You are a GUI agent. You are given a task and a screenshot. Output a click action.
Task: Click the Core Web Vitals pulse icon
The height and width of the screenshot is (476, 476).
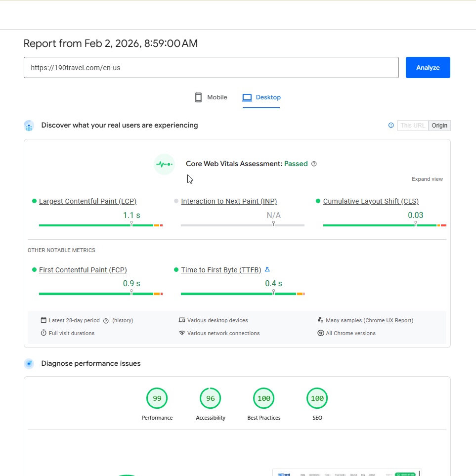164,164
